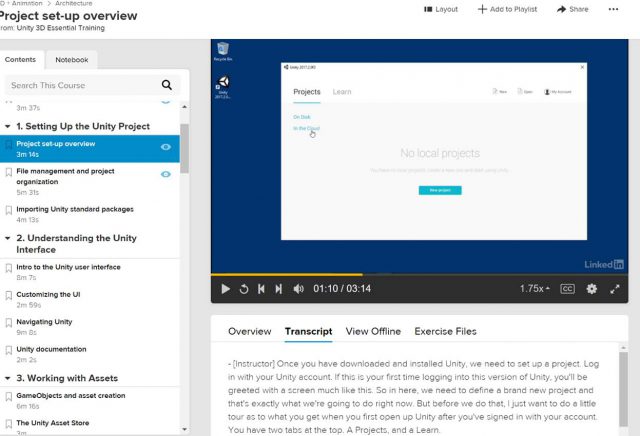Mute the volume speaker icon
This screenshot has height=436, width=640.
pyautogui.click(x=298, y=289)
